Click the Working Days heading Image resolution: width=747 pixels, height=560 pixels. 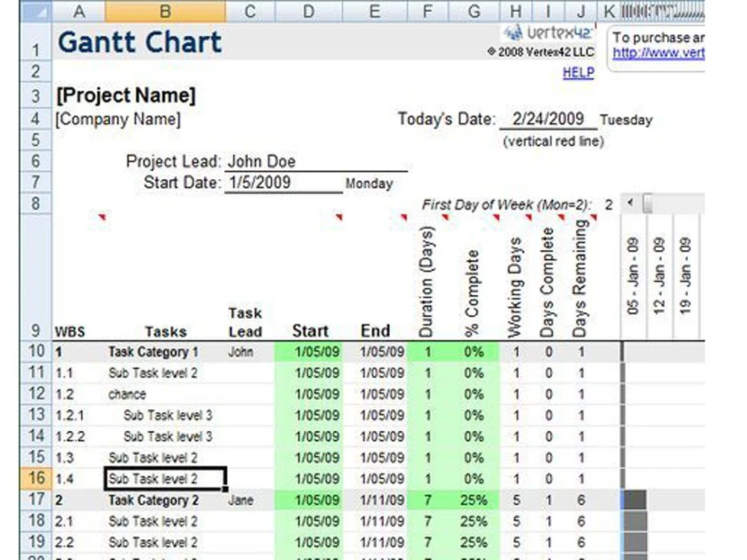tap(515, 287)
